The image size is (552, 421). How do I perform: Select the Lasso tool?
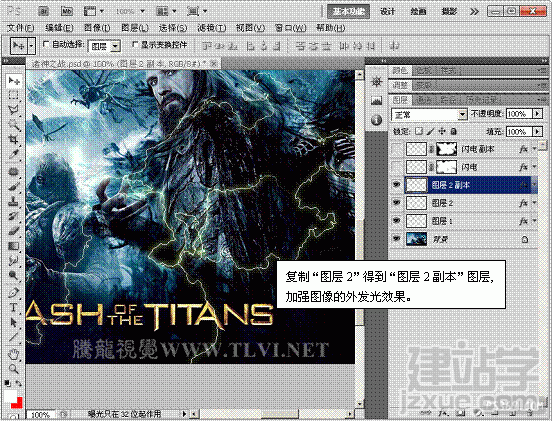13,110
